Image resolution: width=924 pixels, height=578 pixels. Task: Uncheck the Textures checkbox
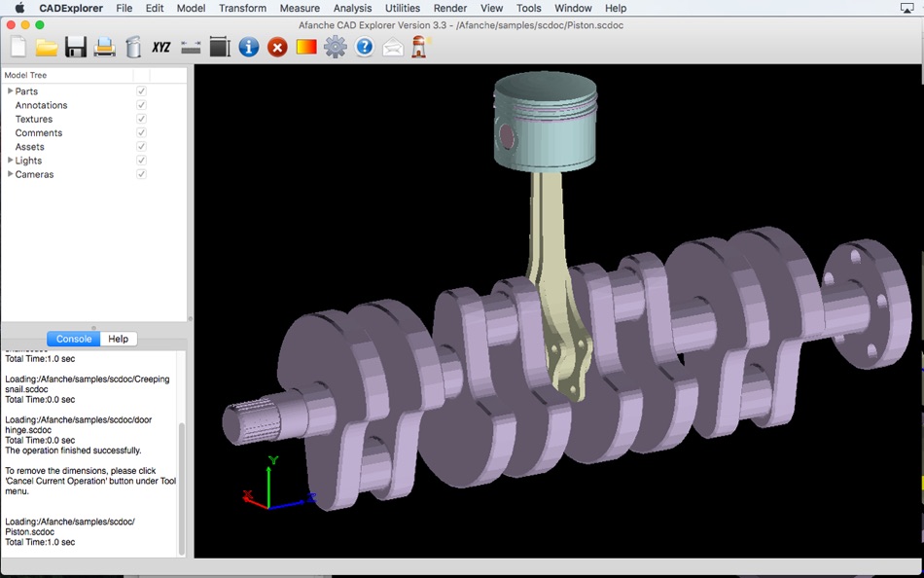(x=141, y=119)
